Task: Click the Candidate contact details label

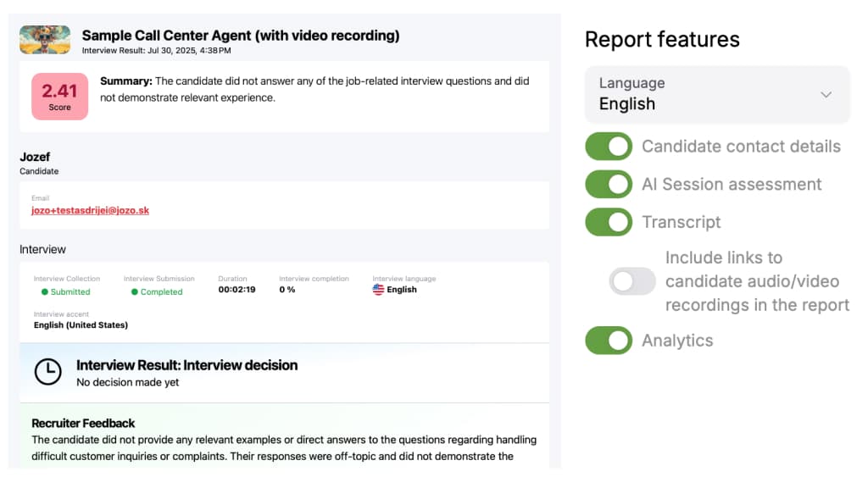Action: [741, 147]
